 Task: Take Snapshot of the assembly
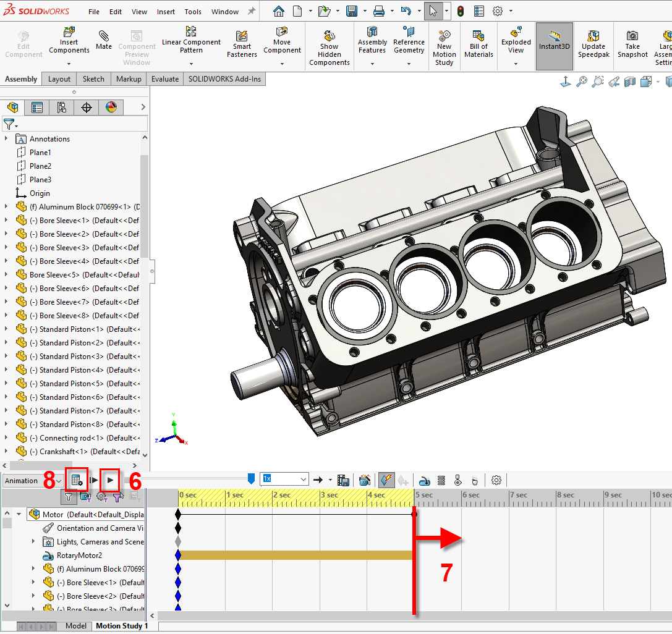click(x=632, y=44)
